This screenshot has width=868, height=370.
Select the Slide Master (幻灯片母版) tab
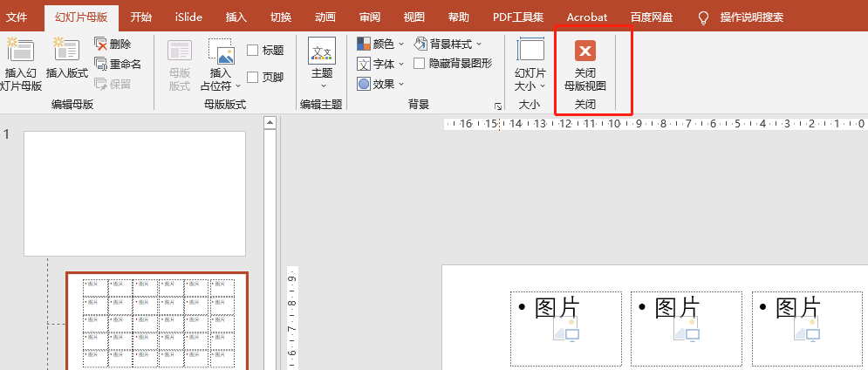click(81, 17)
